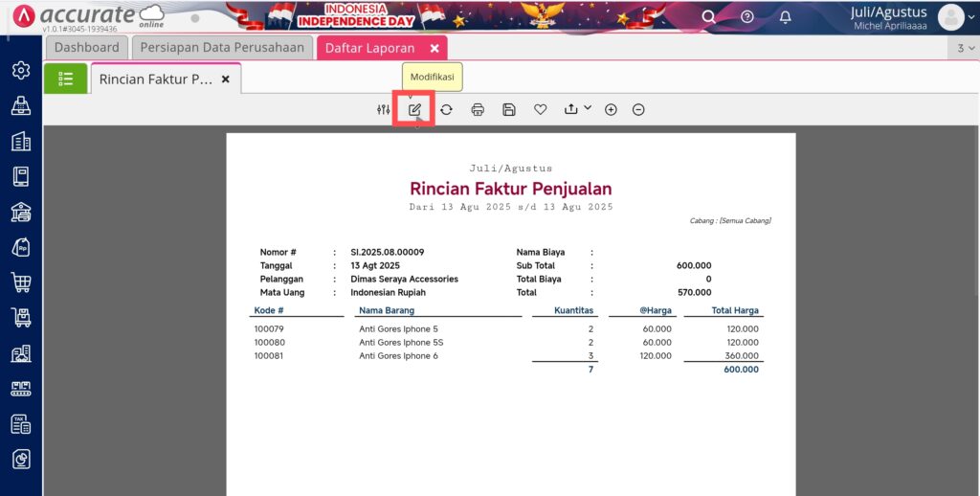The height and width of the screenshot is (496, 980).
Task: Close the Rincian Faktur P... sub-tab
Action: 226,79
